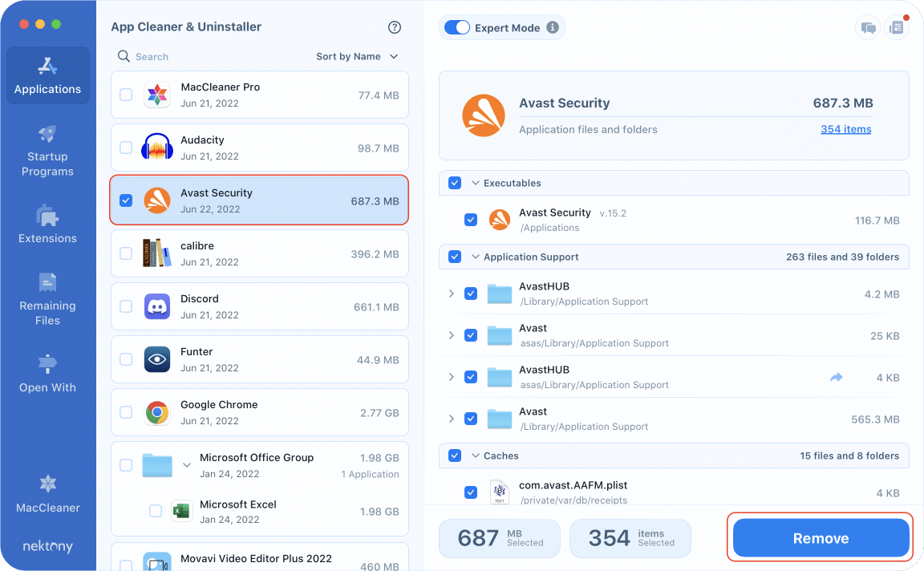Screen dimensions: 924x571
Task: Click the help question mark icon
Action: coord(395,27)
